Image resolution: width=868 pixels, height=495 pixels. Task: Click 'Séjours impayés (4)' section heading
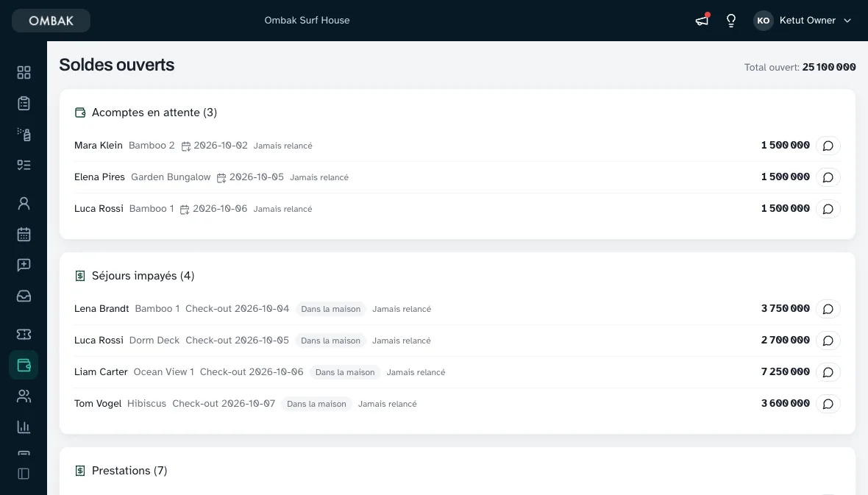pyautogui.click(x=143, y=276)
